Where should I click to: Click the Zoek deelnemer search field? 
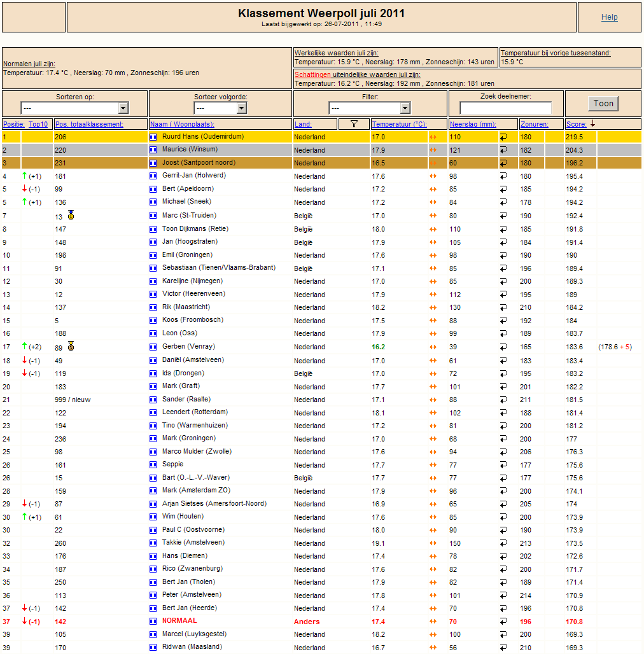click(x=505, y=108)
